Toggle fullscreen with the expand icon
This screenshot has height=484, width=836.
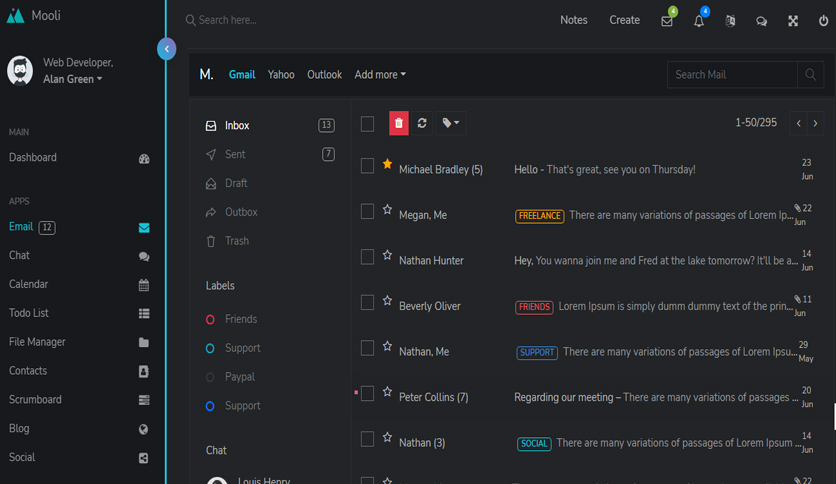click(x=793, y=21)
